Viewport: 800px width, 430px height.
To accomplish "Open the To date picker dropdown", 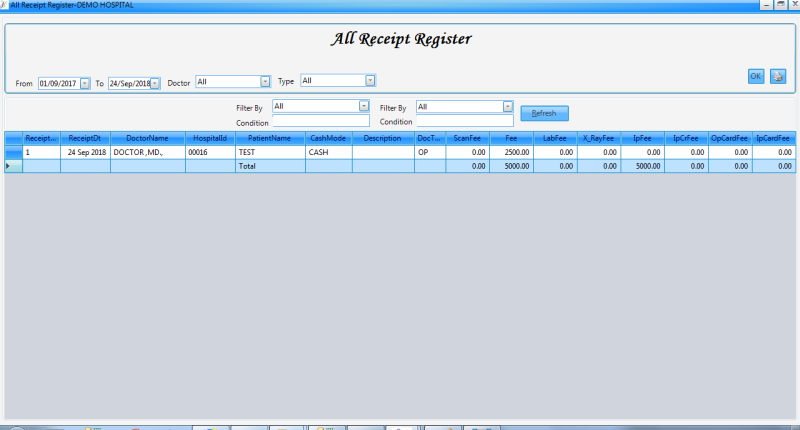I will (x=155, y=84).
